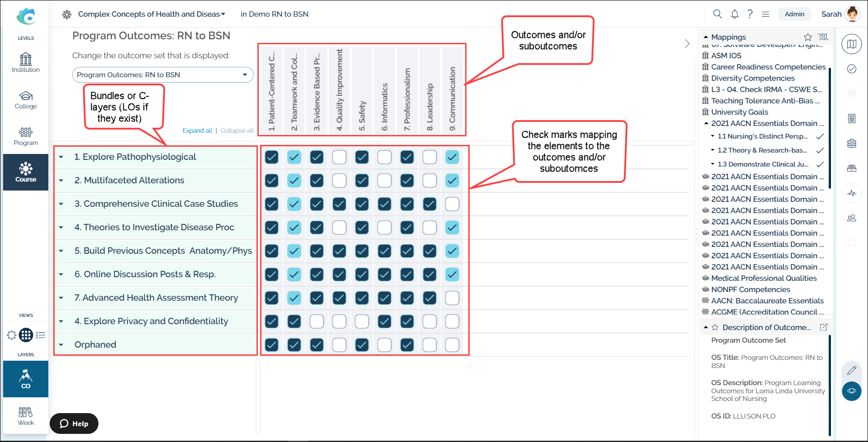
Task: Click the pencil edit button
Action: tap(852, 371)
